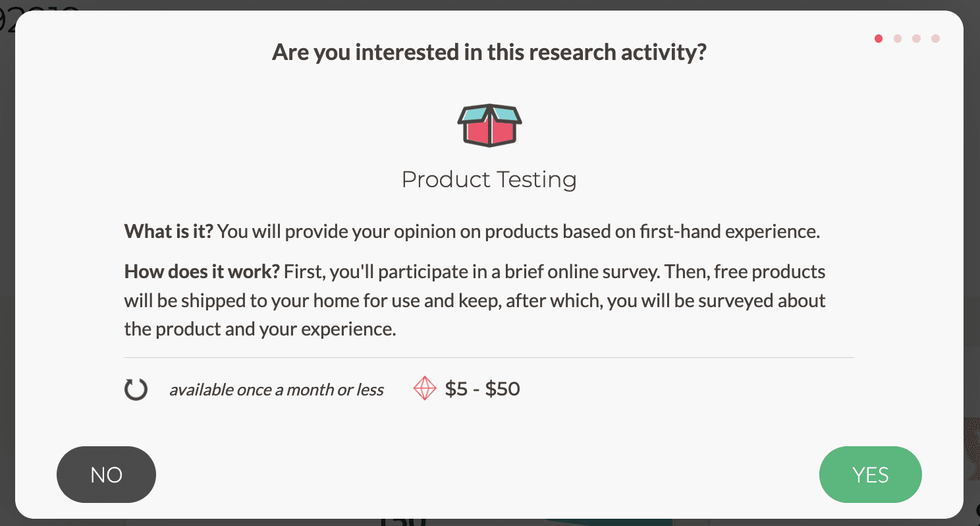Click the diamond icon beside the payout range

point(425,388)
